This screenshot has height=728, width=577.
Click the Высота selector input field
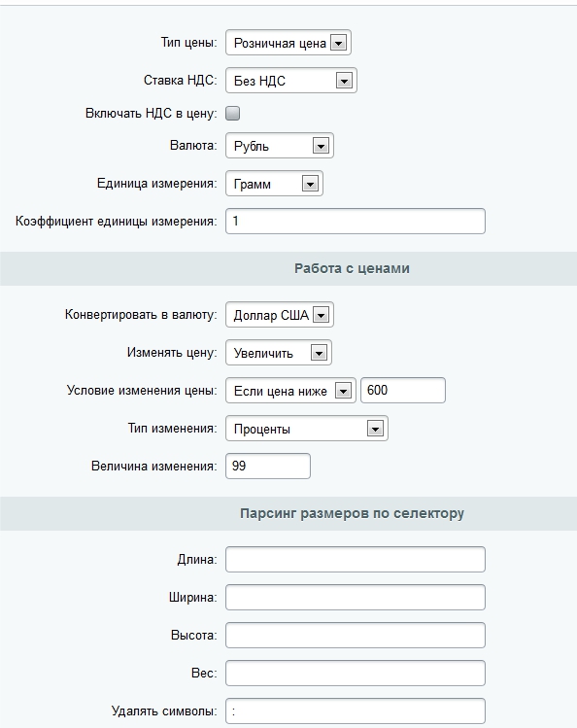(x=356, y=635)
